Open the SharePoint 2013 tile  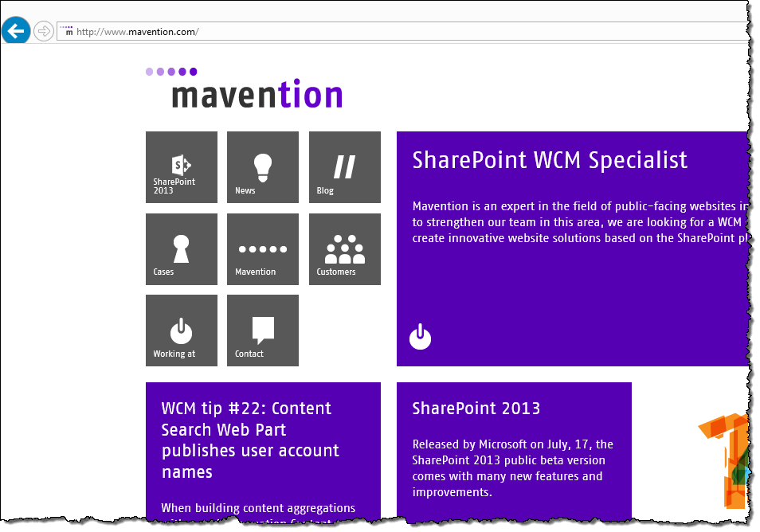[x=182, y=167]
